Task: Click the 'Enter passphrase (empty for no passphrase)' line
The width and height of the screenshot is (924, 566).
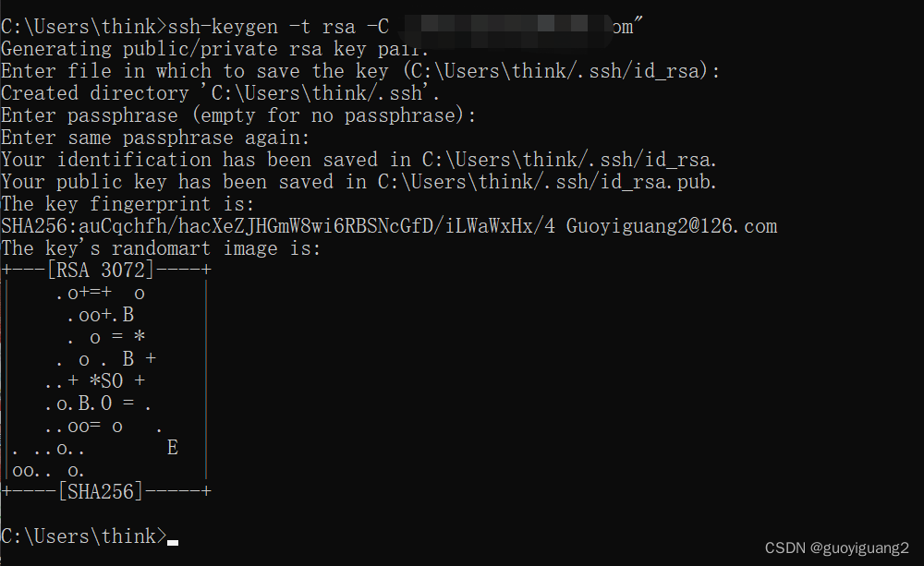Action: pyautogui.click(x=238, y=115)
